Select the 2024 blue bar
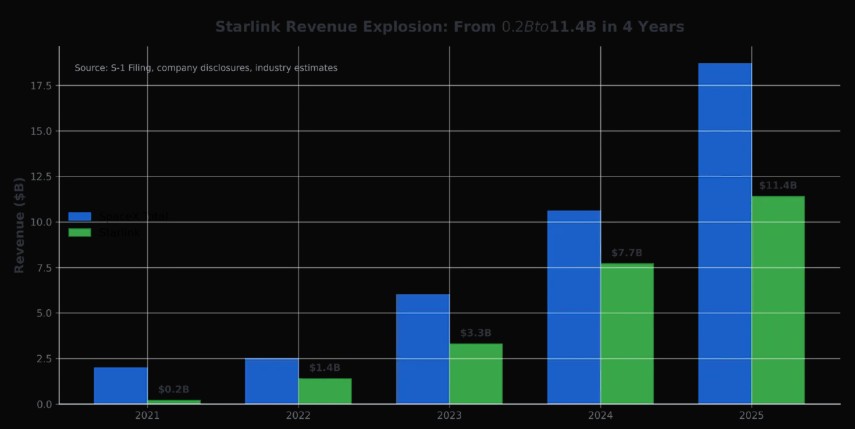 pos(574,307)
